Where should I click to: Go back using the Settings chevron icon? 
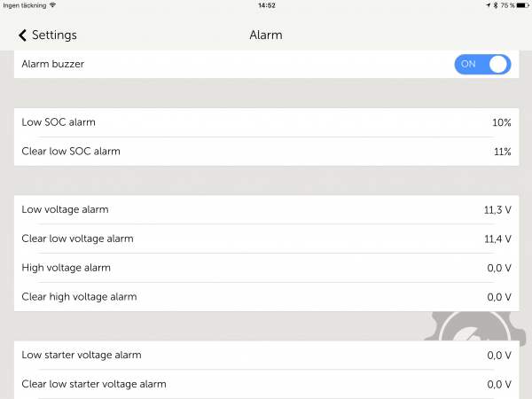coord(22,35)
